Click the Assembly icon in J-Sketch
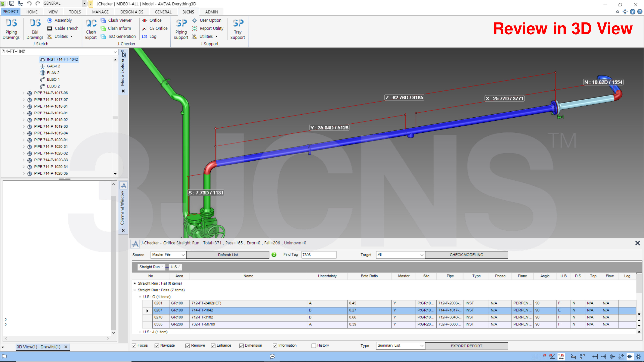 click(x=50, y=20)
